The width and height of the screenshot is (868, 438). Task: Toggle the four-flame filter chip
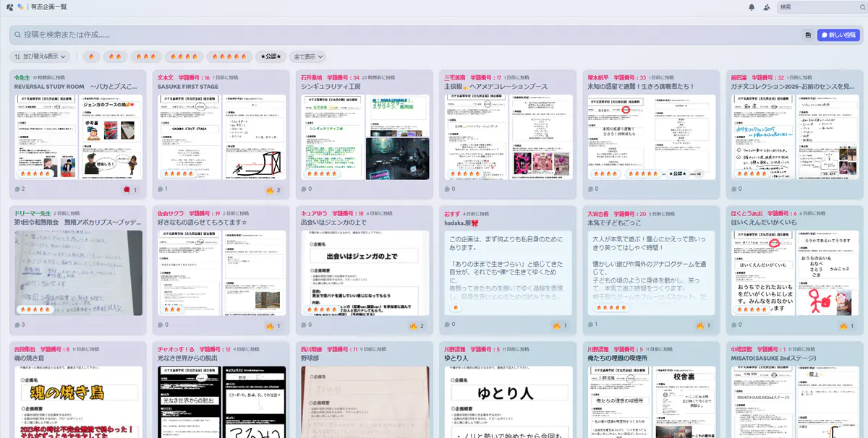point(184,56)
